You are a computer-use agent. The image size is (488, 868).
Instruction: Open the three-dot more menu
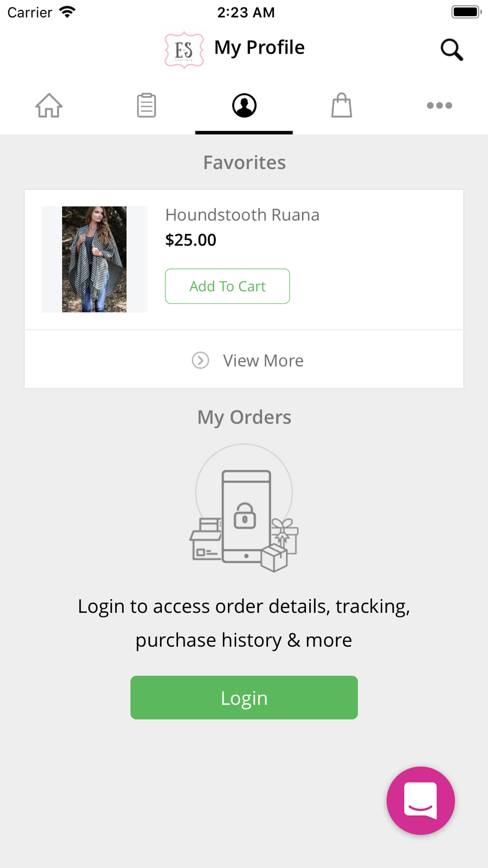point(439,105)
